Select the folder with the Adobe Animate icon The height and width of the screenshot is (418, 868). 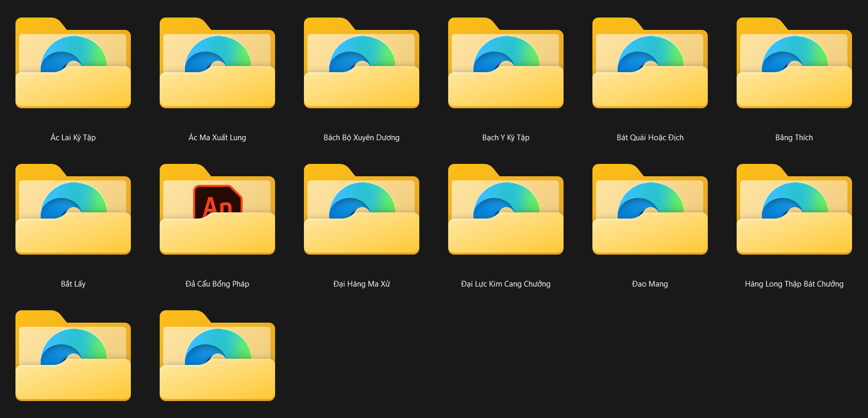pos(217,210)
